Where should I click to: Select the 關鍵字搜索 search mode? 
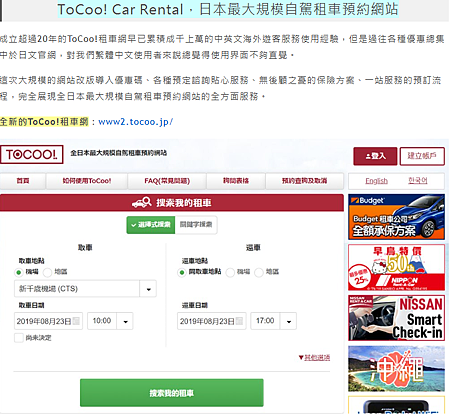196,225
